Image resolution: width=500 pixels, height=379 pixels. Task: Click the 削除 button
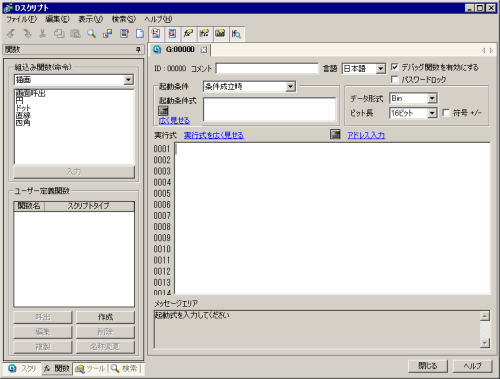pos(105,332)
